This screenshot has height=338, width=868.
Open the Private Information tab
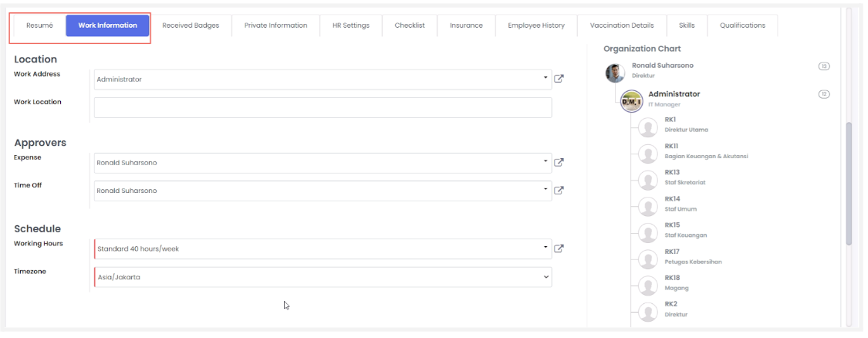point(275,25)
